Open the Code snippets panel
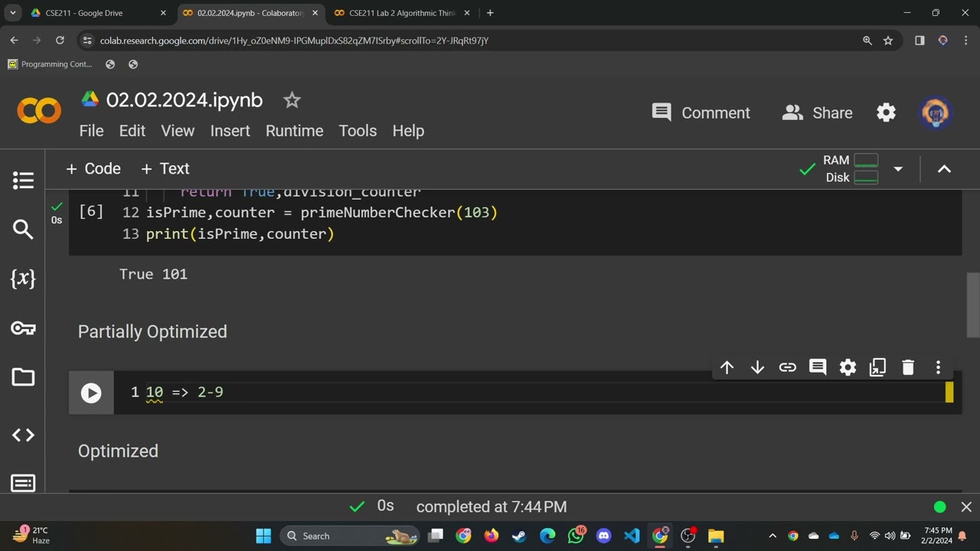Viewport: 980px width, 551px height. [23, 435]
